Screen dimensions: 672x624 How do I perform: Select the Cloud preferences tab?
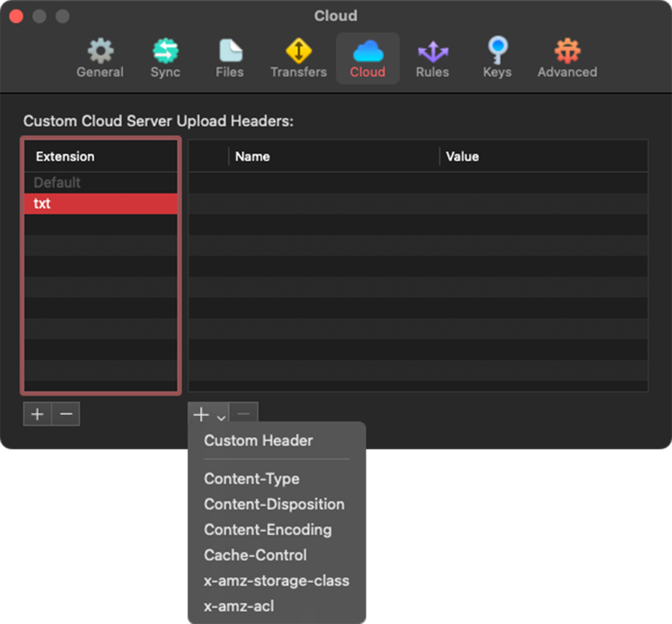point(368,58)
